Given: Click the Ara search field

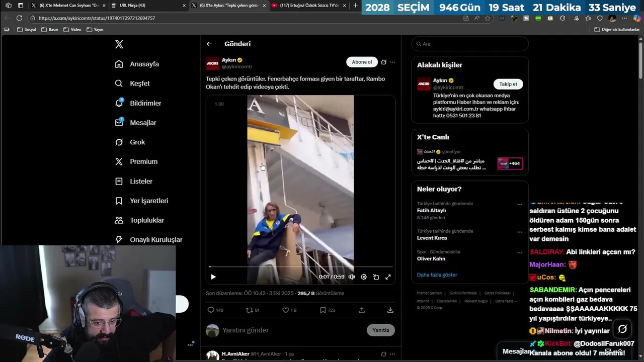Looking at the screenshot, I should 470,44.
